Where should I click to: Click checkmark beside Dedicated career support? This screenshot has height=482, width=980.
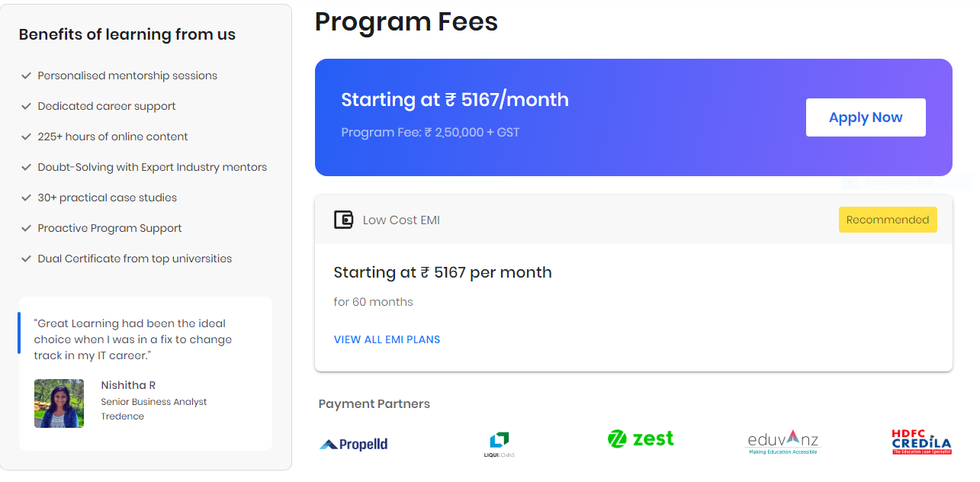coord(26,106)
